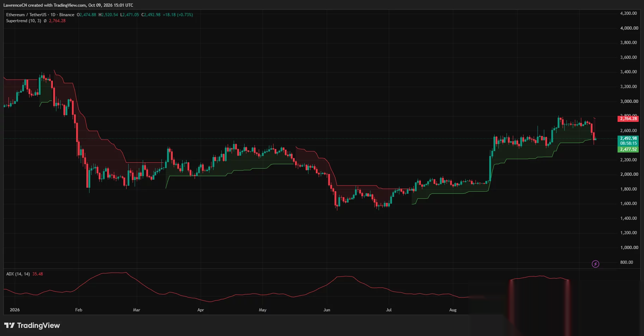Click the Mar label on time axis
The width and height of the screenshot is (644, 336).
click(x=136, y=310)
